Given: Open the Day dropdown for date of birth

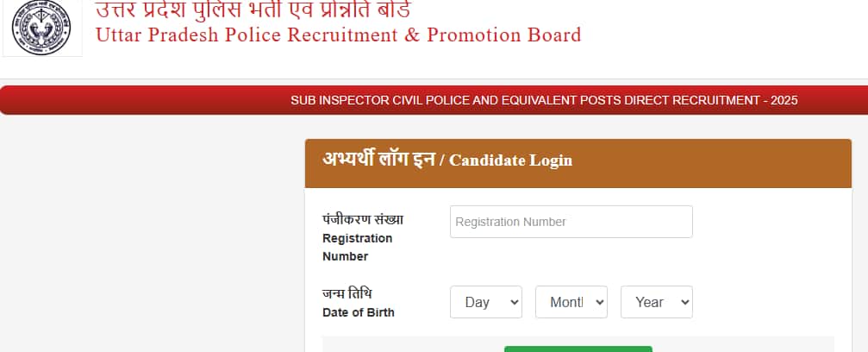Looking at the screenshot, I should 485,302.
